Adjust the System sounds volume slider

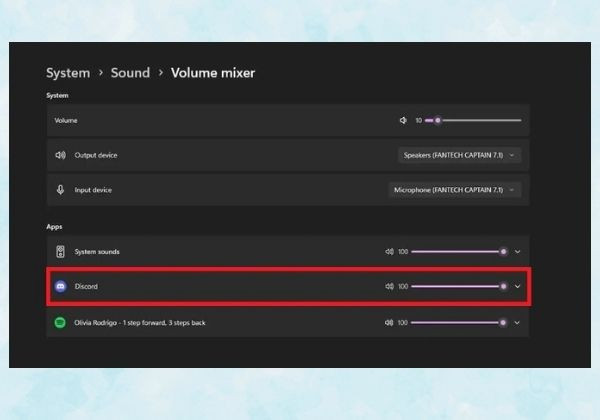(x=459, y=251)
